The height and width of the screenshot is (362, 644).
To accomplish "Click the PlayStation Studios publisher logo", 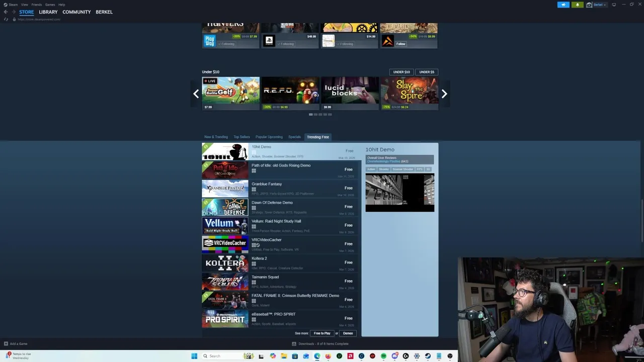I will 269,41.
